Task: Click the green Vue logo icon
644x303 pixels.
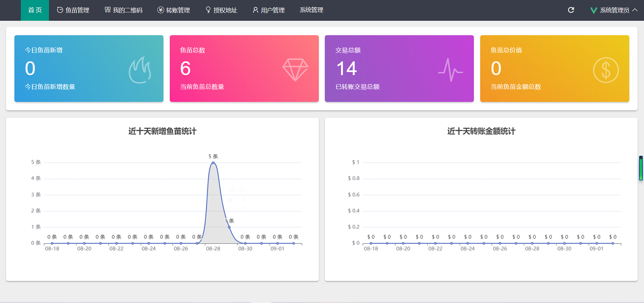Action: click(x=594, y=10)
